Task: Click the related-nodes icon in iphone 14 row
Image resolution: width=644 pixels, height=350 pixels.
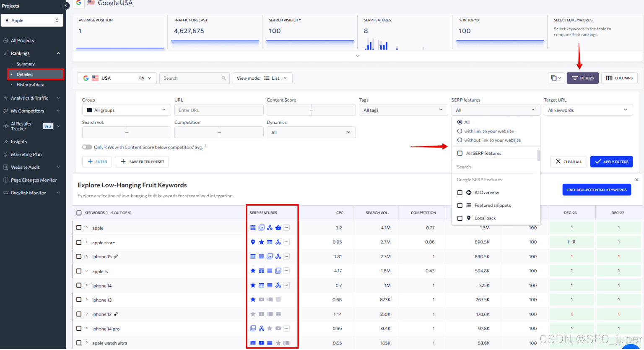Action: pos(278,285)
